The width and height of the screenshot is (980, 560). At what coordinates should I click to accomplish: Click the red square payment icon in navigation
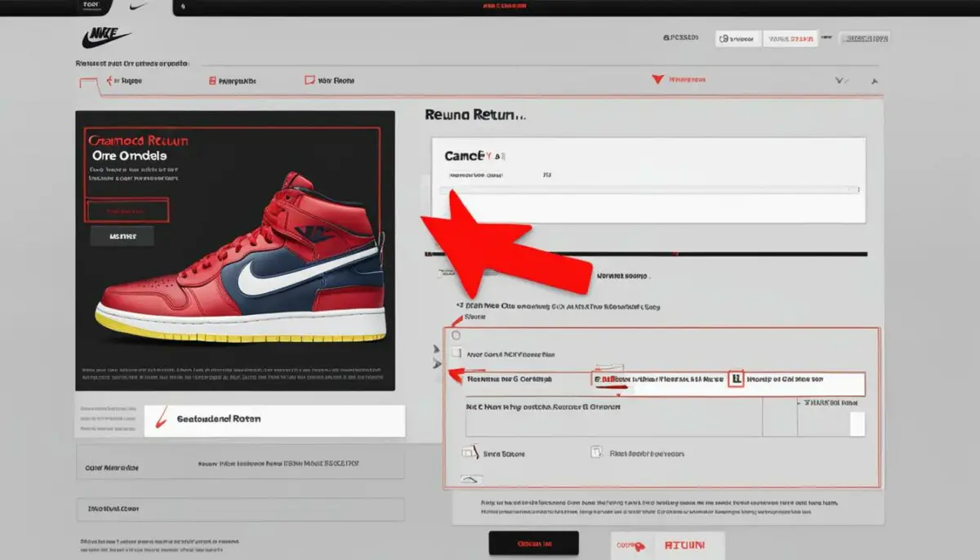(x=211, y=80)
